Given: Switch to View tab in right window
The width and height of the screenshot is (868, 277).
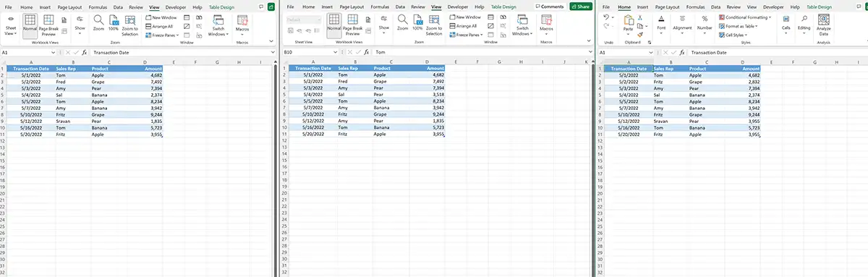Looking at the screenshot, I should click(x=752, y=7).
